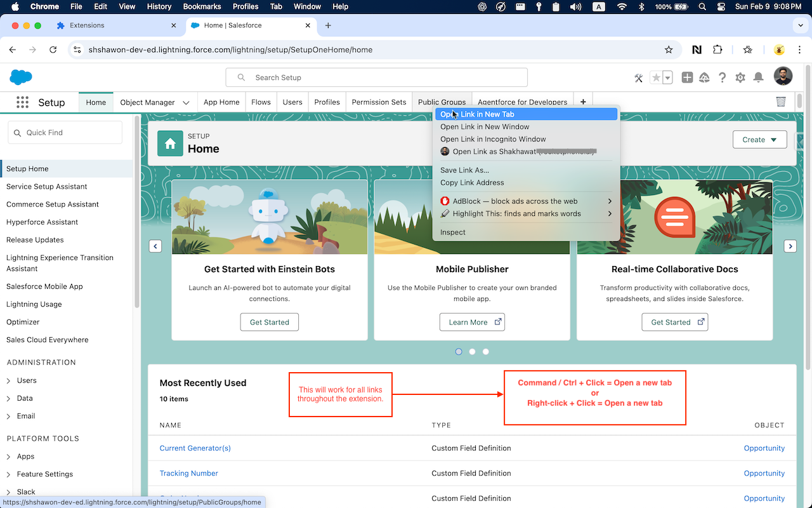Expand the Users section in sidebar

point(8,381)
